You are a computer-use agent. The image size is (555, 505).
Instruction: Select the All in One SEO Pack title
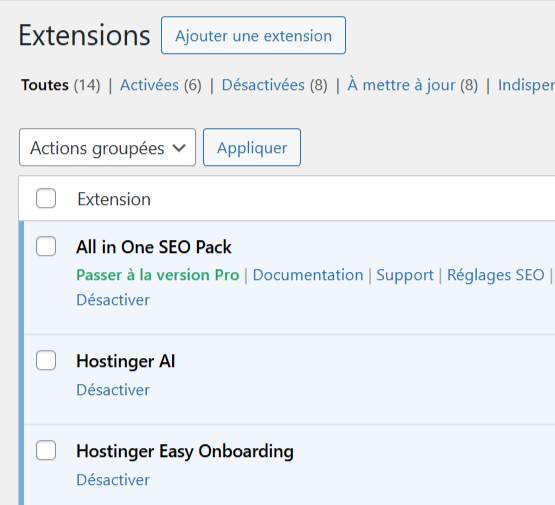154,247
